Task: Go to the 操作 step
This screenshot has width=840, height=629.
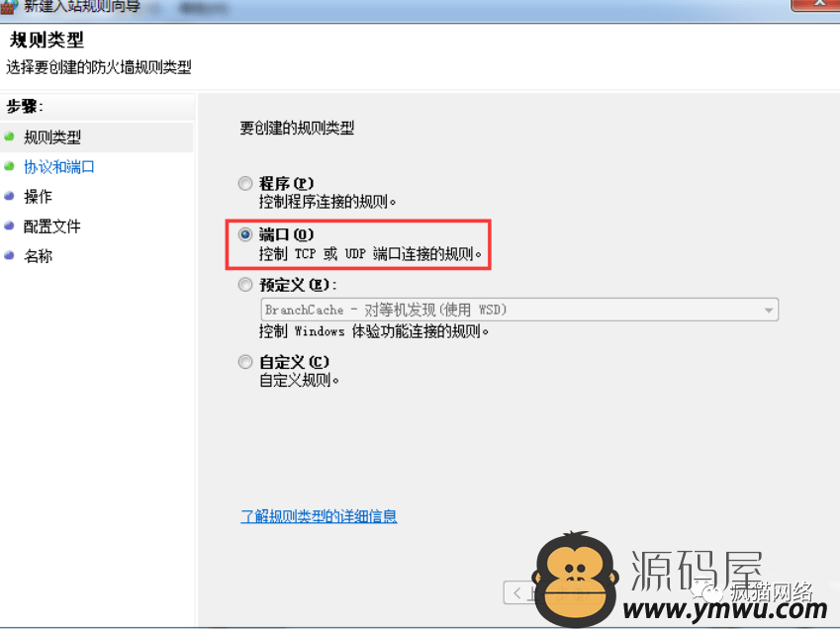Action: click(x=38, y=197)
